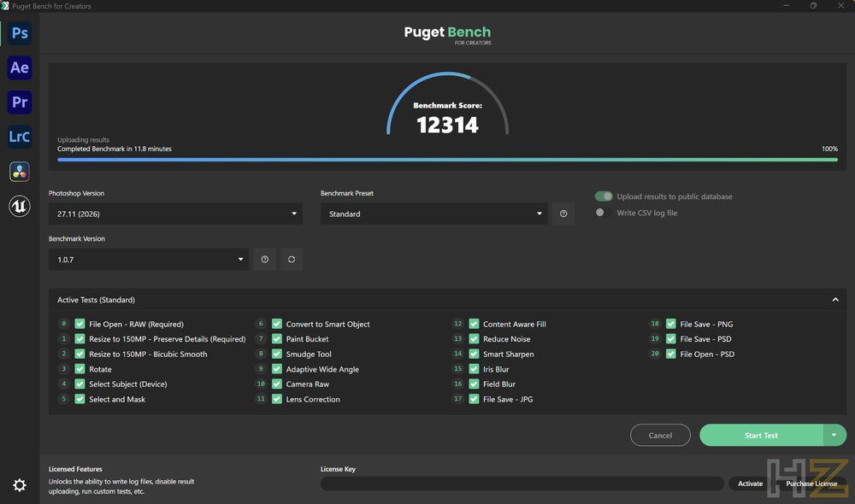Click into the License Key field
Viewport: 855px width, 504px height.
pos(522,483)
